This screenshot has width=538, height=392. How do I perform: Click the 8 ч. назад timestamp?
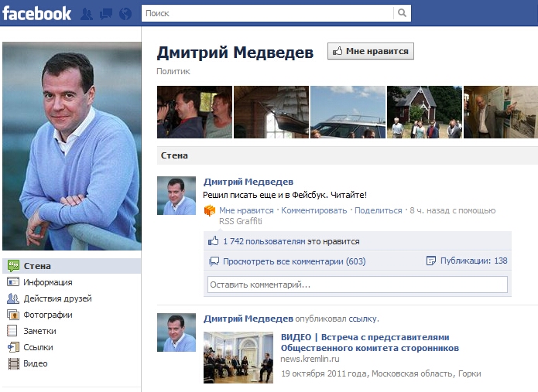(x=430, y=210)
